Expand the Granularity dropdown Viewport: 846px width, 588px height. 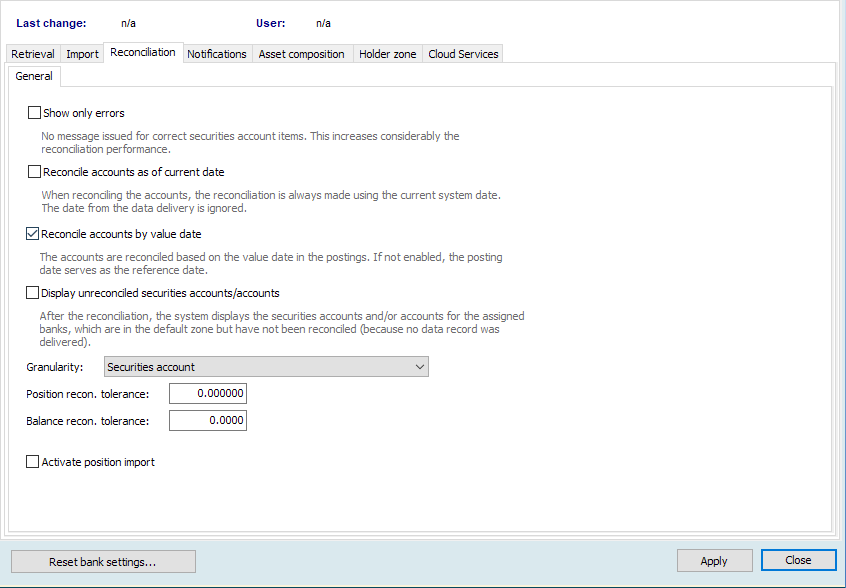[x=266, y=367]
